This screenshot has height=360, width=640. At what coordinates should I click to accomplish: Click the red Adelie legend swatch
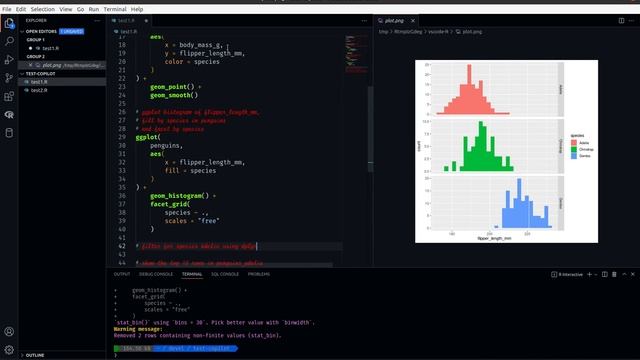point(573,143)
